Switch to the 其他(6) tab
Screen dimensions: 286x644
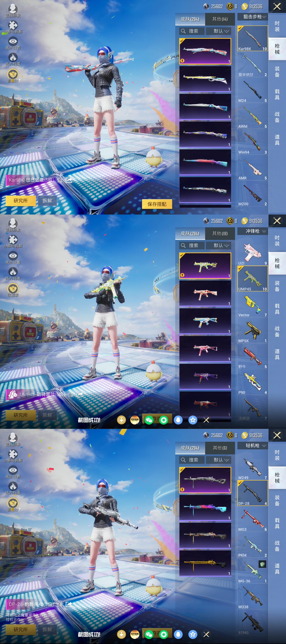(x=220, y=448)
